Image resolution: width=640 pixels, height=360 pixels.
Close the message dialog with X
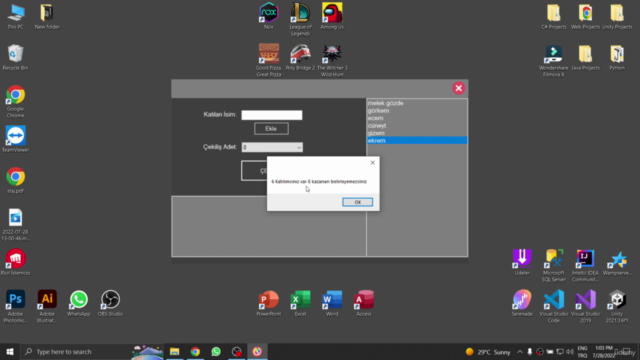[x=372, y=162]
